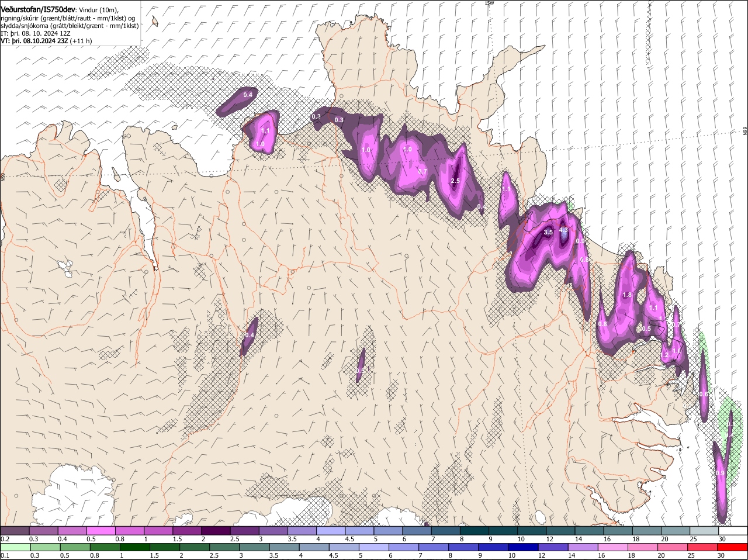The image size is (748, 560).
Task: Click the 3.5 precipitation value on map
Action: click(548, 232)
